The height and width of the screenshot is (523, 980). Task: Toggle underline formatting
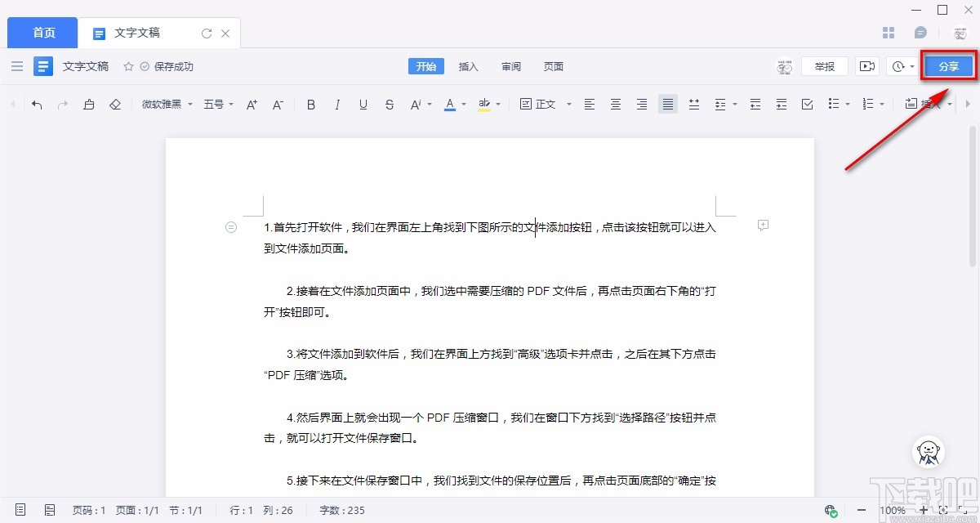363,105
